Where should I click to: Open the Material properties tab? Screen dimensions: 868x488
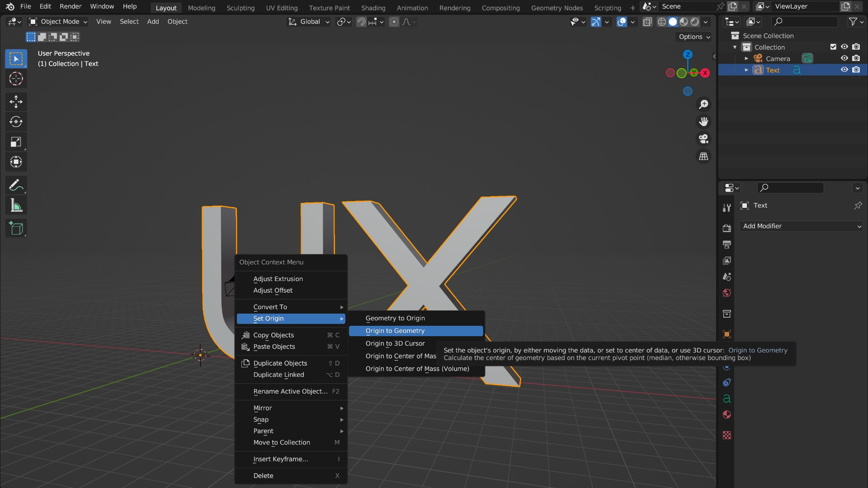[726, 415]
